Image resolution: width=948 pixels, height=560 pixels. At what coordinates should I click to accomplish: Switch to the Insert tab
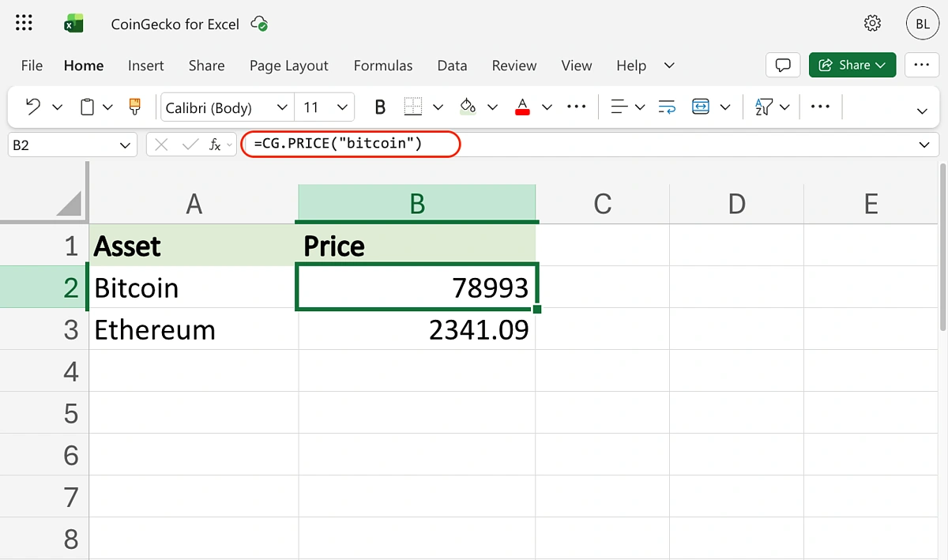(146, 66)
